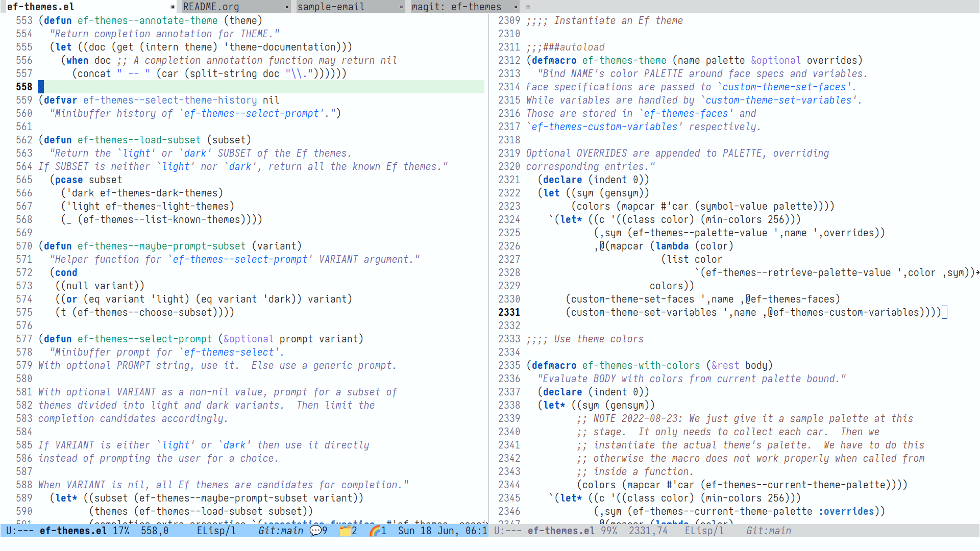Image resolution: width=980 pixels, height=551 pixels.
Task: Click ef-themes.el buffer name in left mode line
Action: [x=73, y=531]
